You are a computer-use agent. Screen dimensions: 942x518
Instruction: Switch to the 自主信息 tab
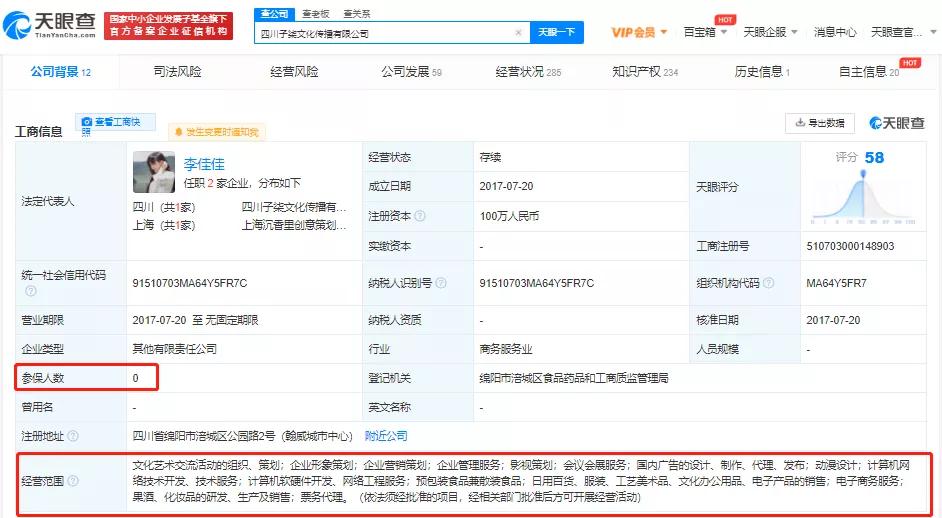point(869,72)
